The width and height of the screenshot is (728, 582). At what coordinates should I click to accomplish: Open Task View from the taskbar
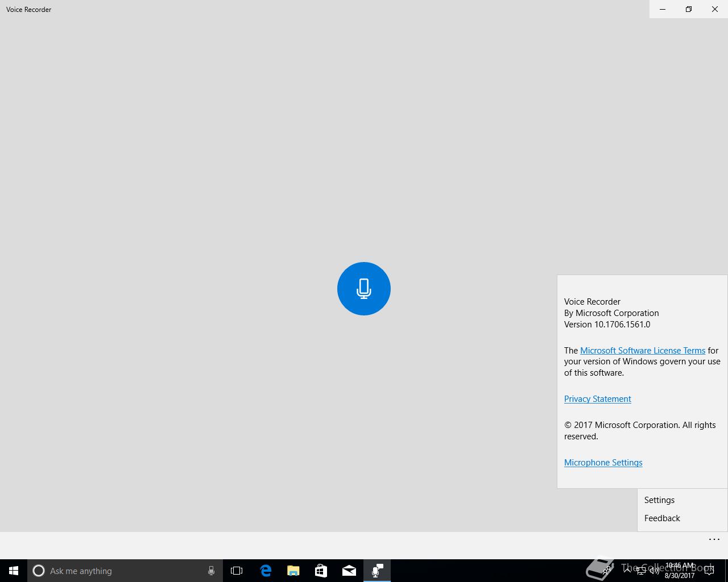[237, 571]
